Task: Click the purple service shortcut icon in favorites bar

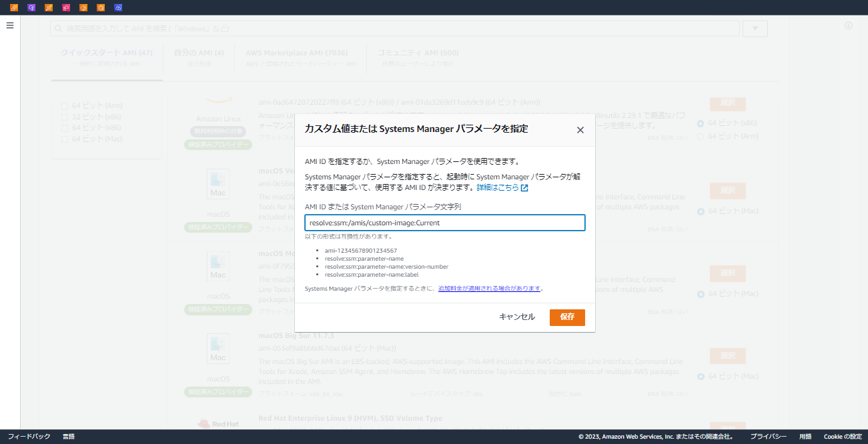Action: click(31, 7)
